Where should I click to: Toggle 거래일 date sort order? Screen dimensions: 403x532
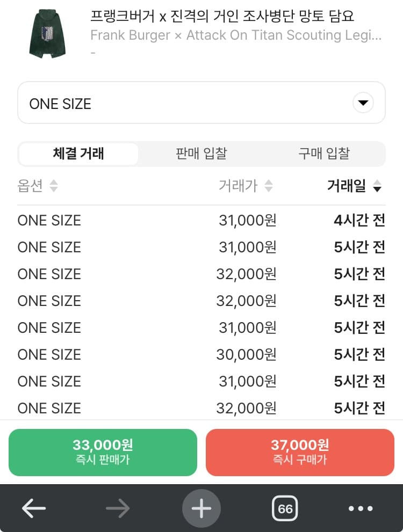pos(377,186)
